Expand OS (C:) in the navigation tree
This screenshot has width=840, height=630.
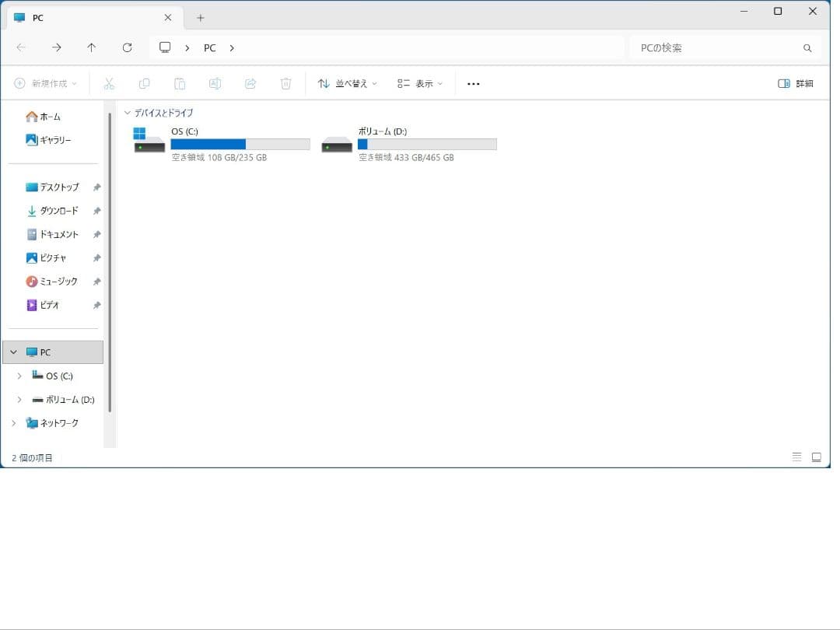[x=19, y=376]
